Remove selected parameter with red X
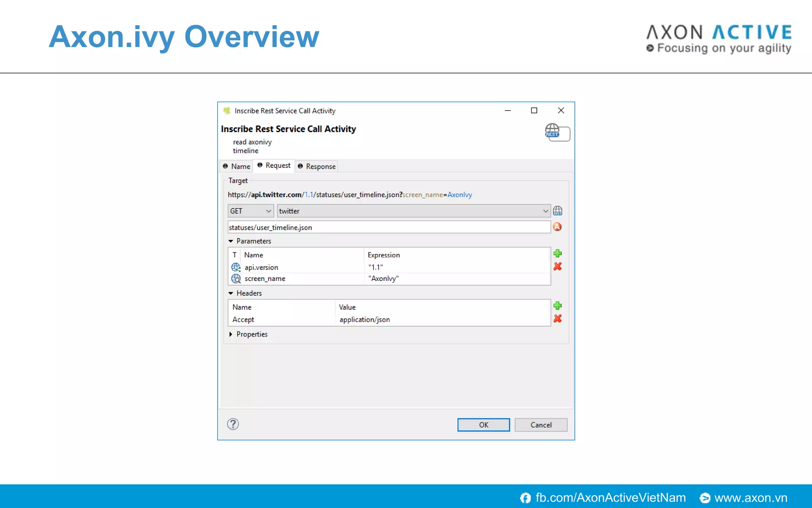This screenshot has width=812, height=508. [x=557, y=267]
